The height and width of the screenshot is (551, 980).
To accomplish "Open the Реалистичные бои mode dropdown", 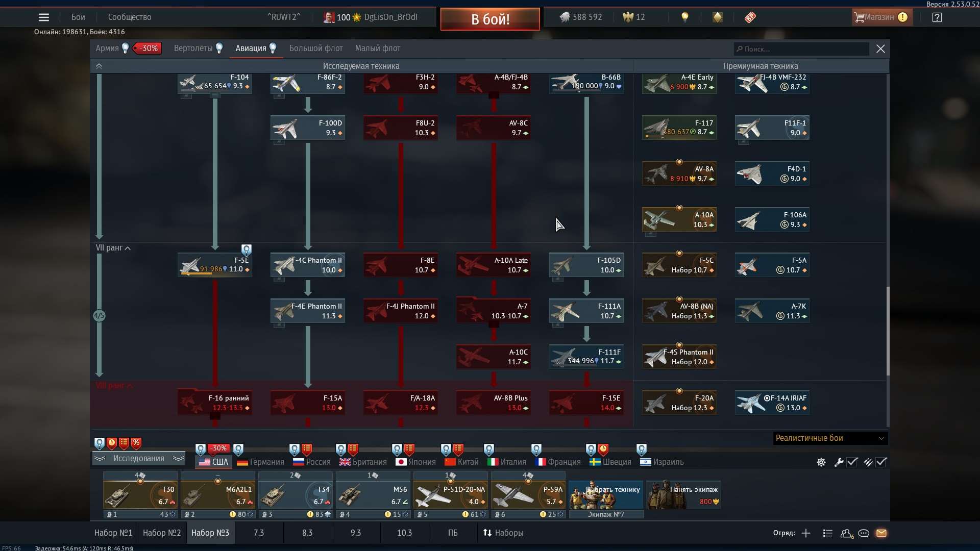I will [830, 438].
